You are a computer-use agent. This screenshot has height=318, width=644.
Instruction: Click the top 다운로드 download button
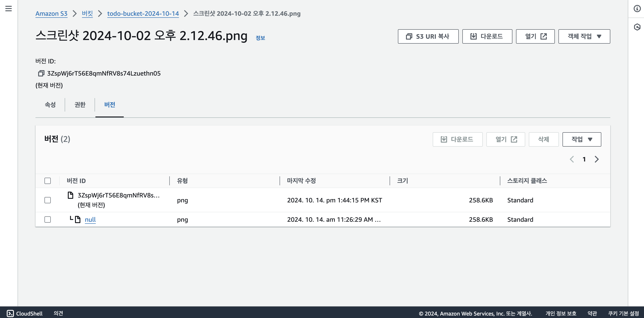point(487,37)
